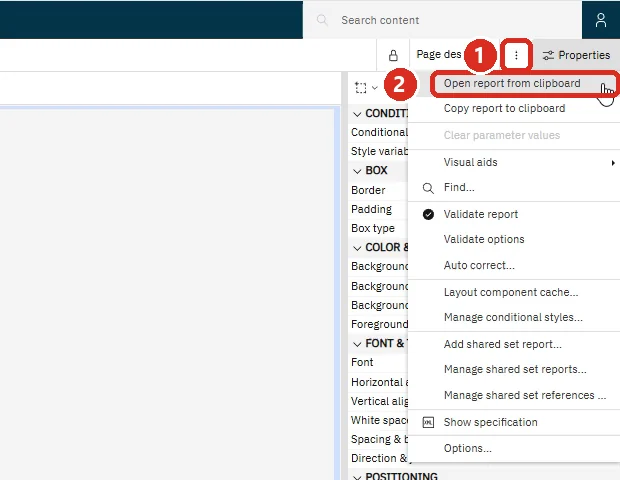
Task: Click the Validate report checkmark icon
Action: pos(428,214)
